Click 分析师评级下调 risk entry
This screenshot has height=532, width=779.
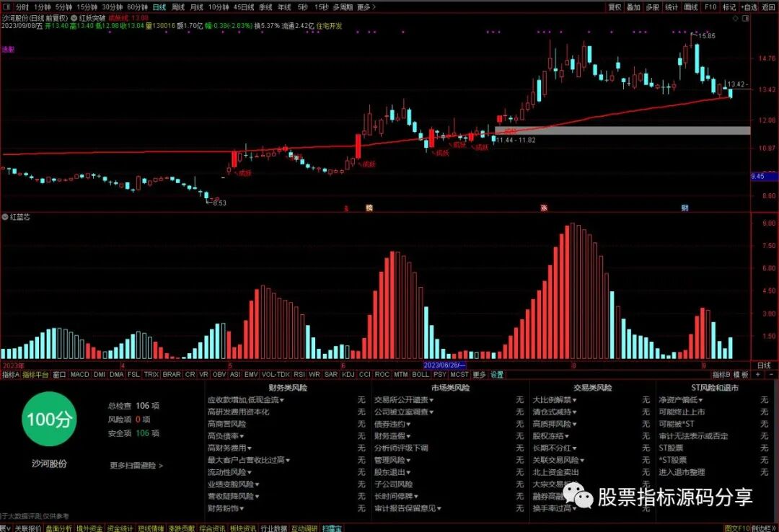[401, 448]
